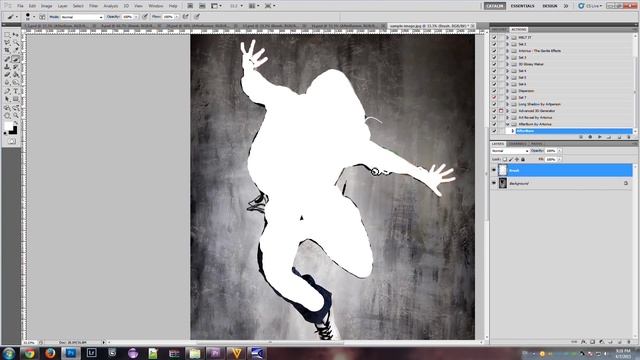
Task: Select the Hand tool
Action: coord(7,116)
